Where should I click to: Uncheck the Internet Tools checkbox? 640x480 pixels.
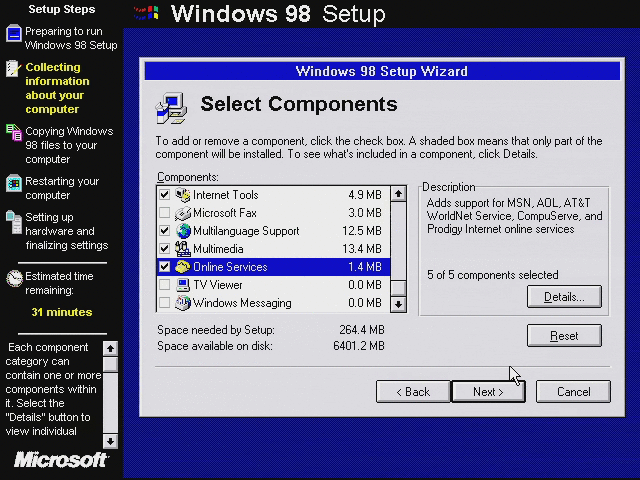pyautogui.click(x=164, y=195)
